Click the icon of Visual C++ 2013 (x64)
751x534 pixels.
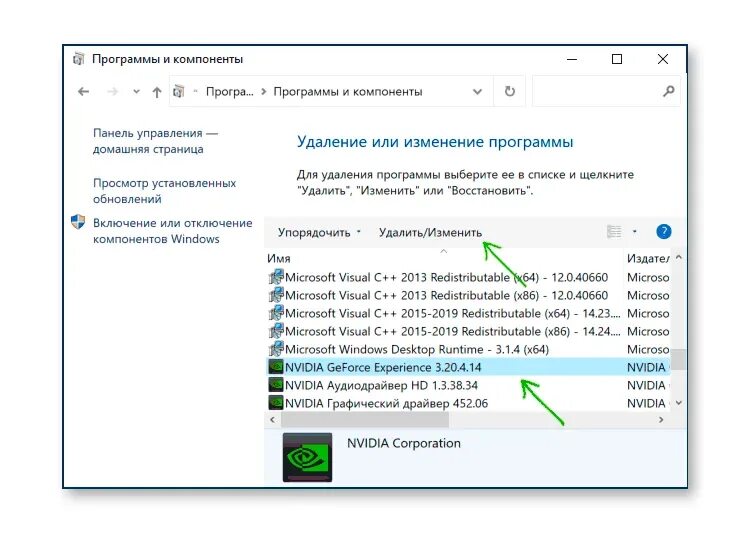(276, 277)
